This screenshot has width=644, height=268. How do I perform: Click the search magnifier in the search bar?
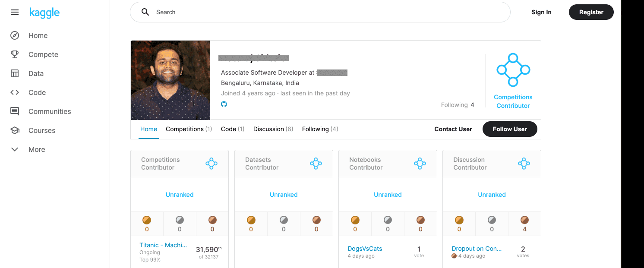[145, 12]
